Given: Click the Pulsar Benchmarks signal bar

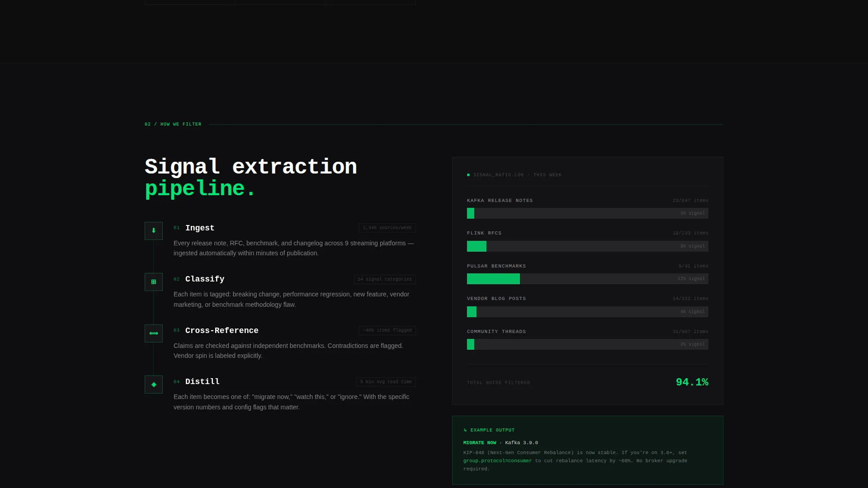Looking at the screenshot, I should point(588,279).
